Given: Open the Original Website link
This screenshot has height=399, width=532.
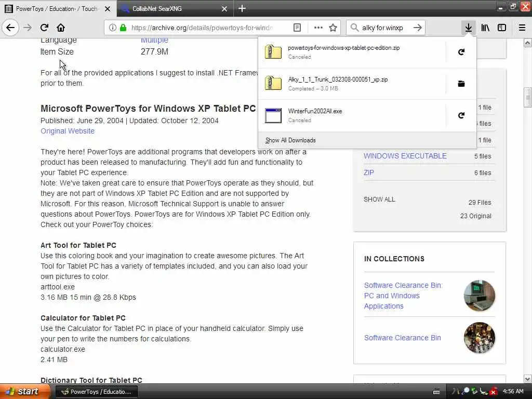Looking at the screenshot, I should click(x=68, y=131).
